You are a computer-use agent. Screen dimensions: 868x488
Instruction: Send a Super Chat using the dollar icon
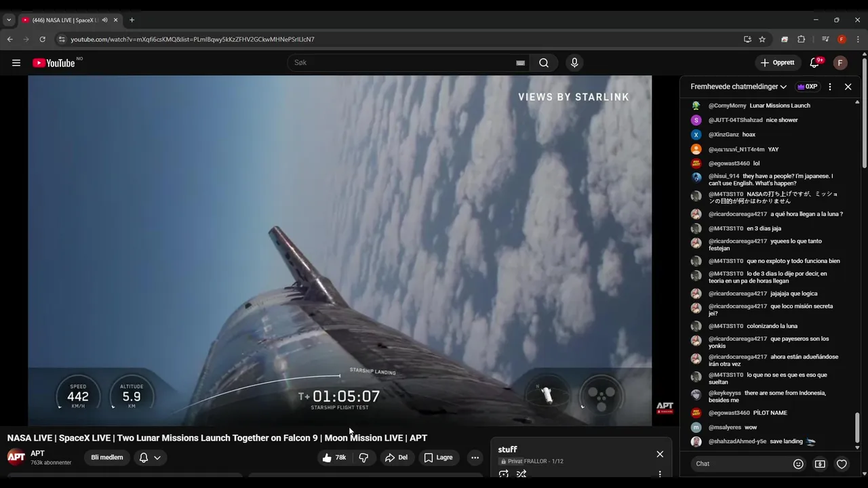tap(820, 464)
